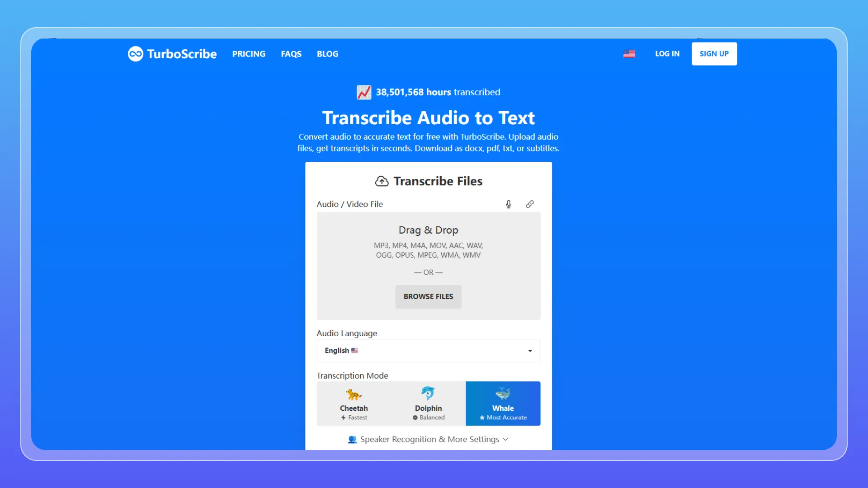This screenshot has height=488, width=868.
Task: Click the link import URL icon
Action: (530, 204)
